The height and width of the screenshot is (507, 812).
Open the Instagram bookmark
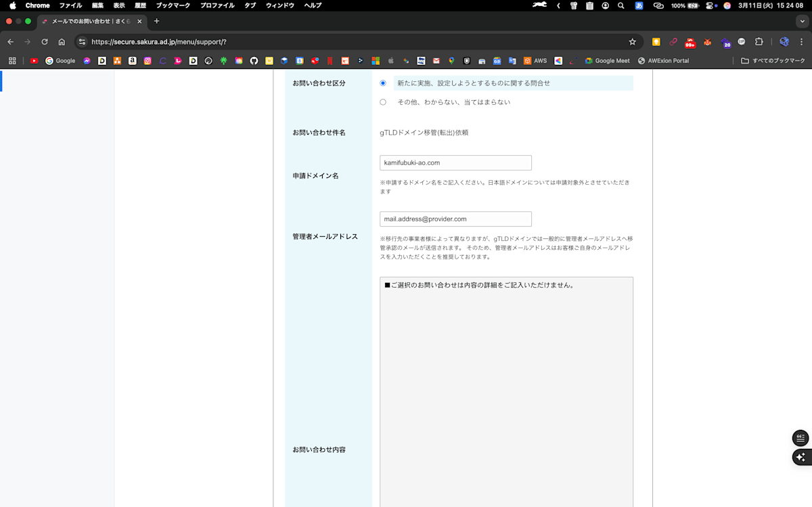coord(148,60)
